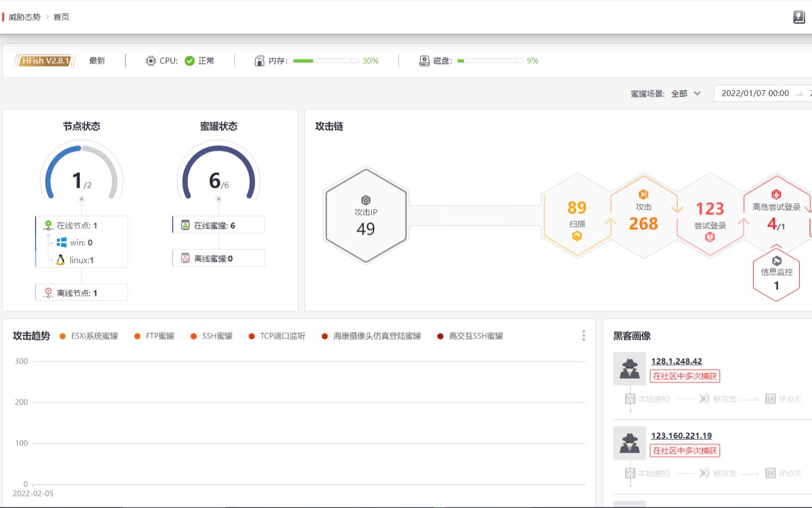Click 本地感知 icon under 128.1.248.42
Image resolution: width=812 pixels, height=508 pixels.
[x=630, y=399]
